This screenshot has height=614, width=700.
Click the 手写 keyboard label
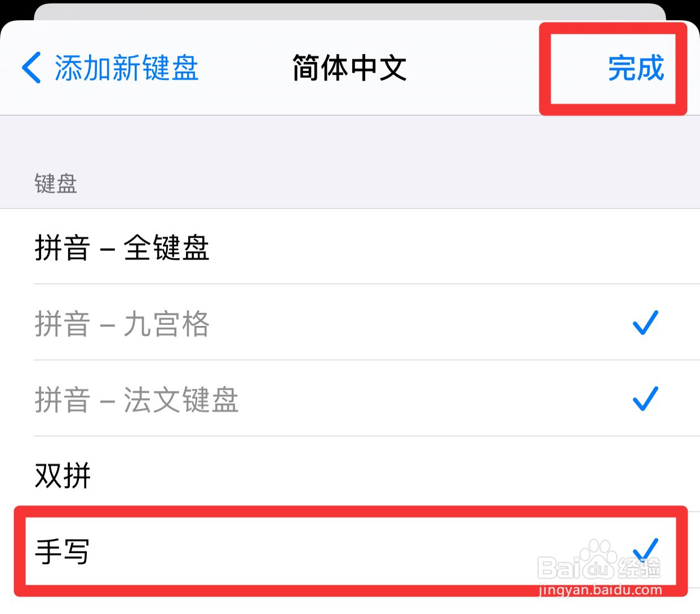click(x=63, y=551)
